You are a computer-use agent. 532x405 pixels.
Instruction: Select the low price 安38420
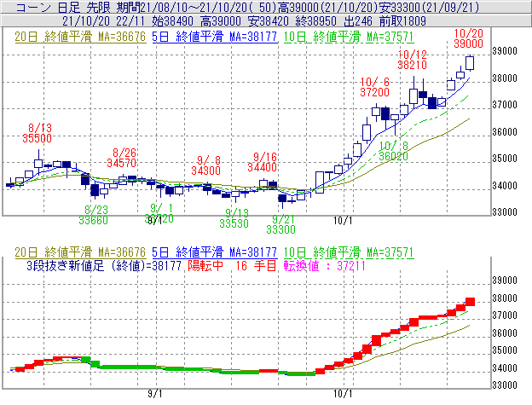[268, 21]
